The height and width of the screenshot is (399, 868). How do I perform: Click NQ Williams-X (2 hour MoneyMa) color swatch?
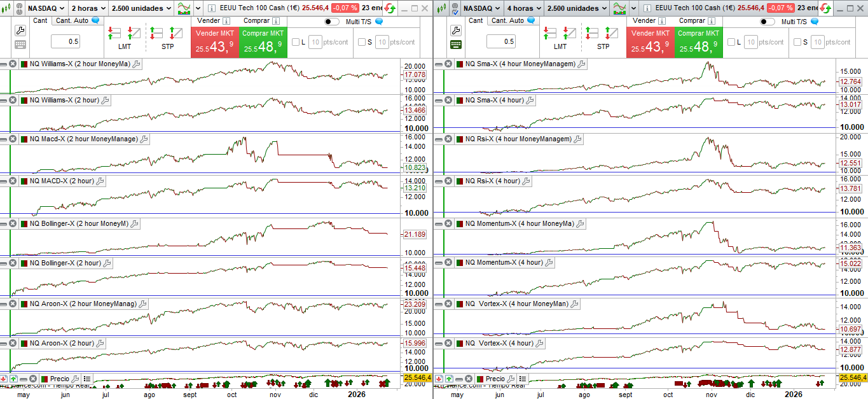pyautogui.click(x=24, y=64)
